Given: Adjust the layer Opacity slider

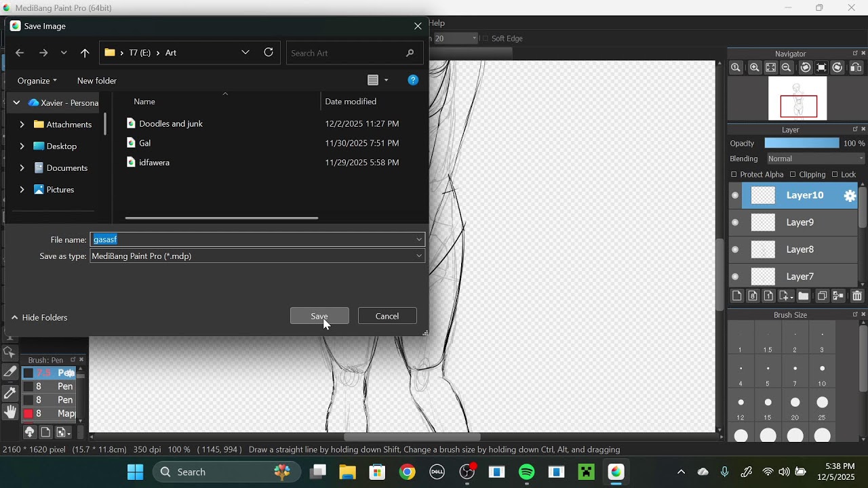Looking at the screenshot, I should tap(802, 143).
